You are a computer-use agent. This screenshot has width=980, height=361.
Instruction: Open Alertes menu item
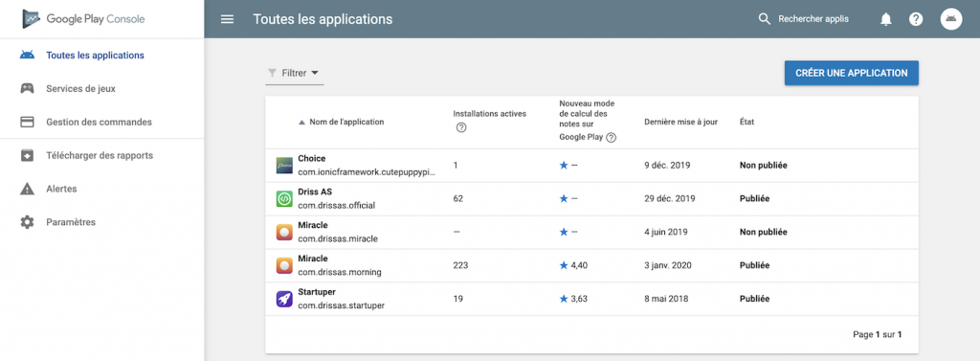point(61,189)
